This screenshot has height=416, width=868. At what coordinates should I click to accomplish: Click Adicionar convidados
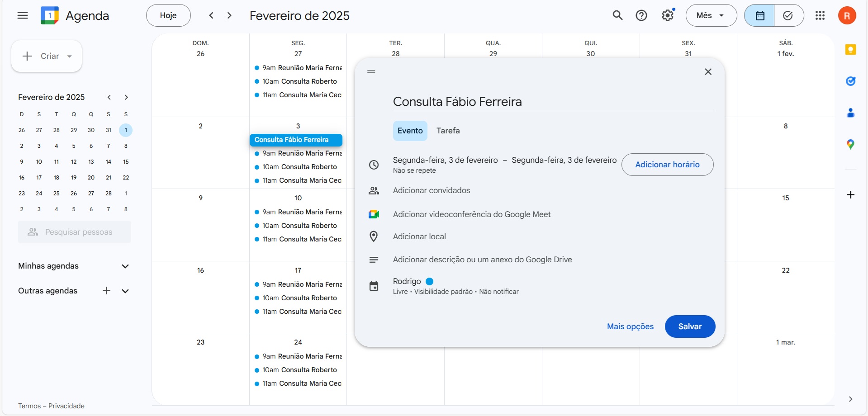(x=432, y=190)
